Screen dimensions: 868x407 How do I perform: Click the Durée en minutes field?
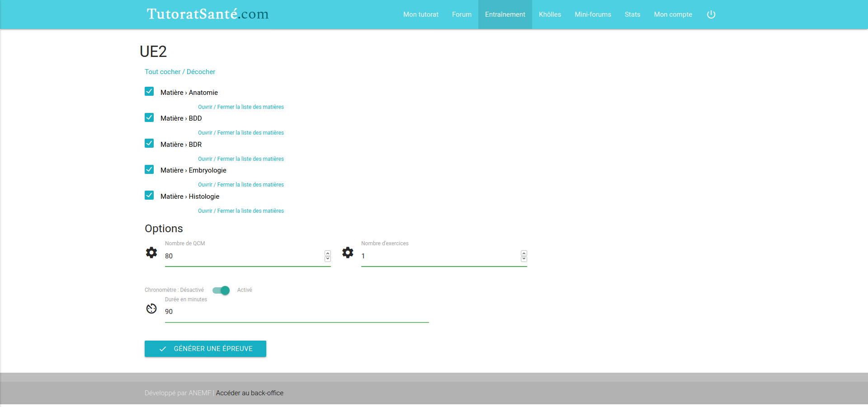click(x=297, y=312)
